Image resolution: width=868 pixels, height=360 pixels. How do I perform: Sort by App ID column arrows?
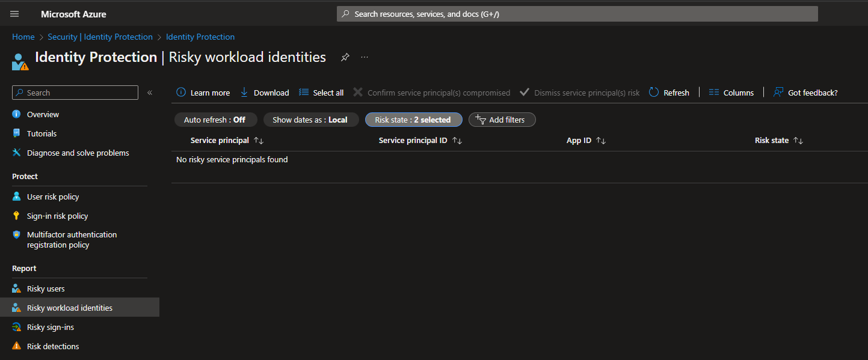click(601, 141)
